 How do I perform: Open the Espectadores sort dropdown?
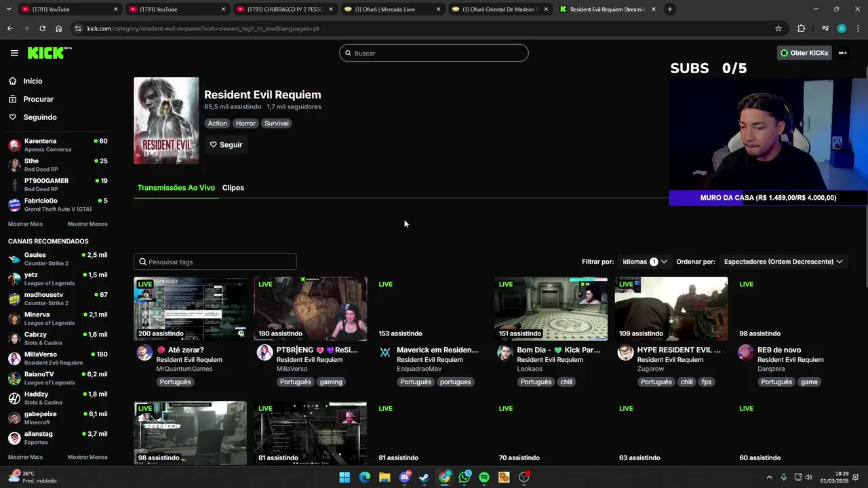tap(783, 262)
